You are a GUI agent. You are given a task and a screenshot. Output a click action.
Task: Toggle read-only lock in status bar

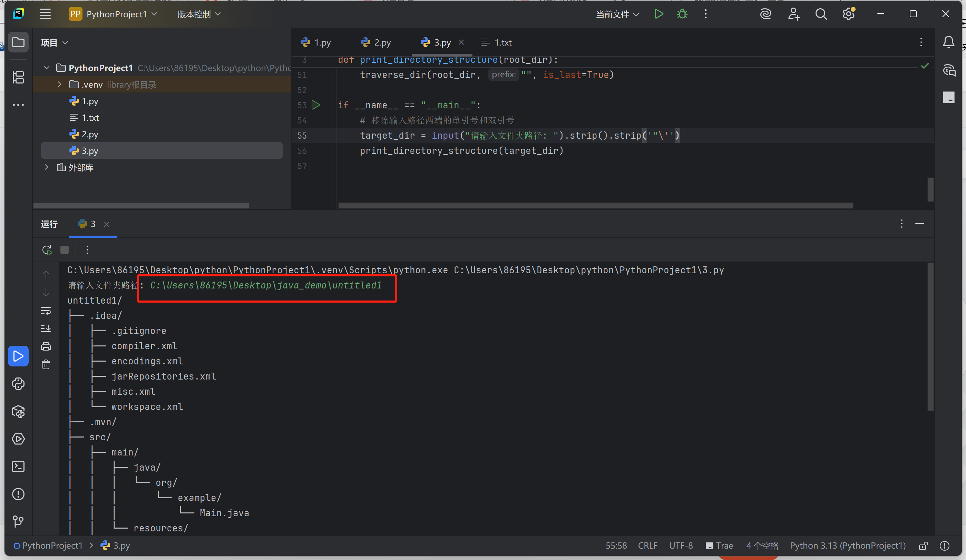tap(923, 546)
